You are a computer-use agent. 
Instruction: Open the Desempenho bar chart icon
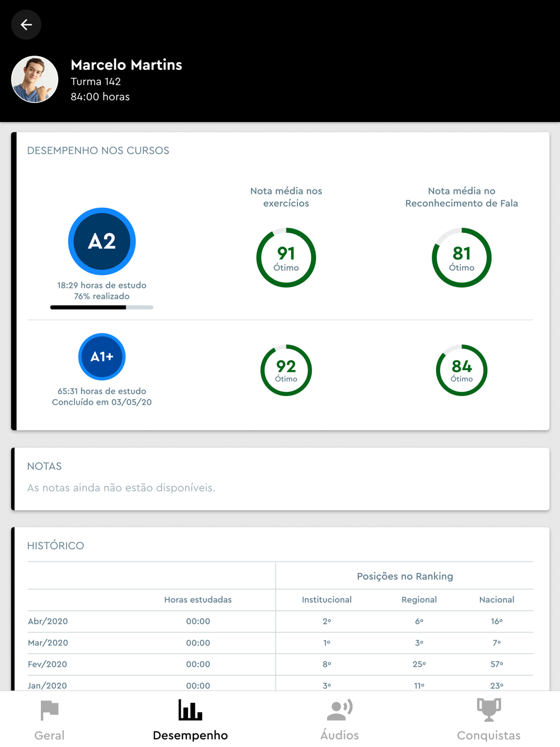pyautogui.click(x=190, y=709)
